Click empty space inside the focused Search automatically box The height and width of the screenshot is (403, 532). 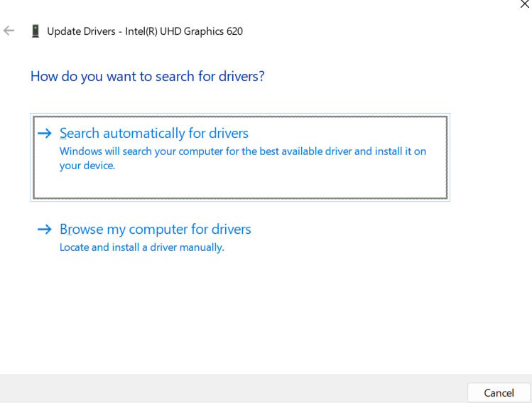284,185
